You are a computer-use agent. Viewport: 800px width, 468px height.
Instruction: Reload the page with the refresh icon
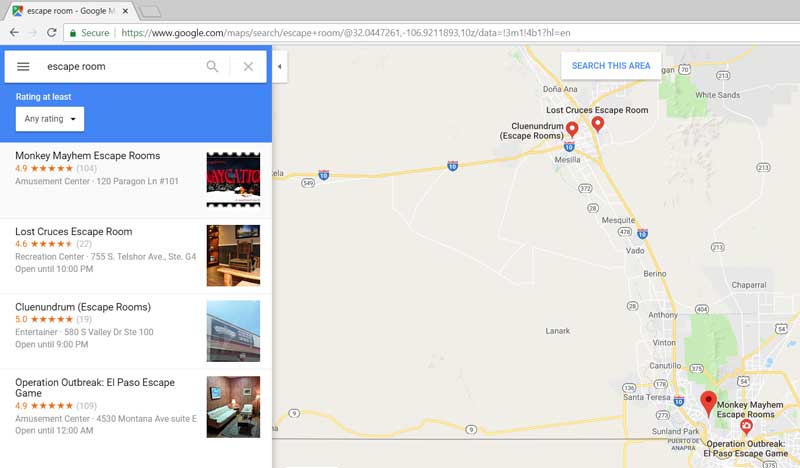(52, 33)
